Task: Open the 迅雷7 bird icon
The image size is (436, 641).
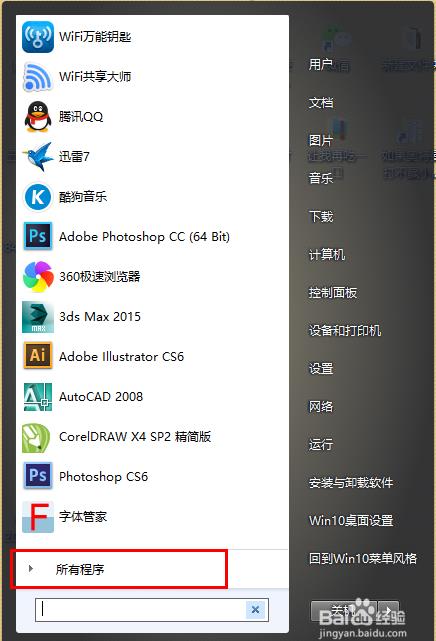Action: point(38,157)
